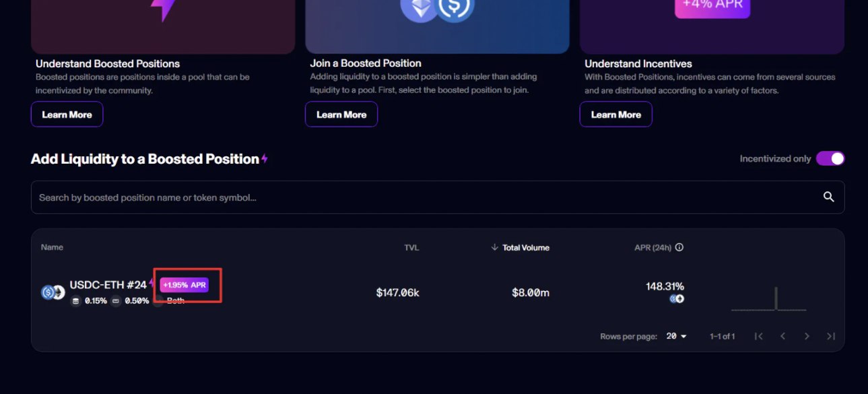
Task: Click the boost lightning icon beside USDC-ETH #24
Action: (152, 284)
